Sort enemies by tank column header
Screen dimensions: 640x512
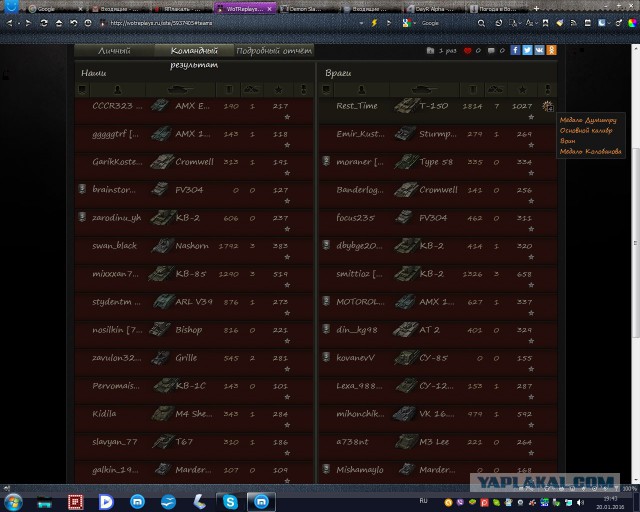(424, 89)
